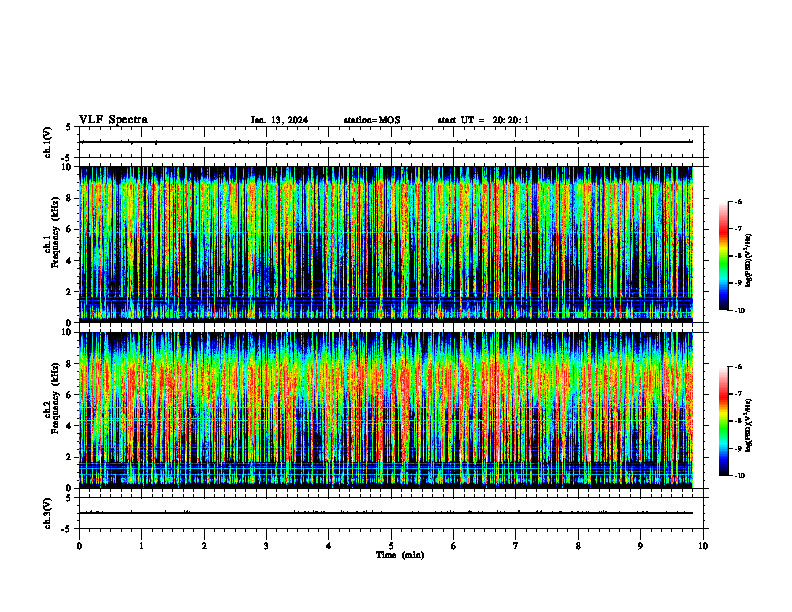Click the "0" tick on the time axis
The image size is (792, 612).
pos(79,546)
